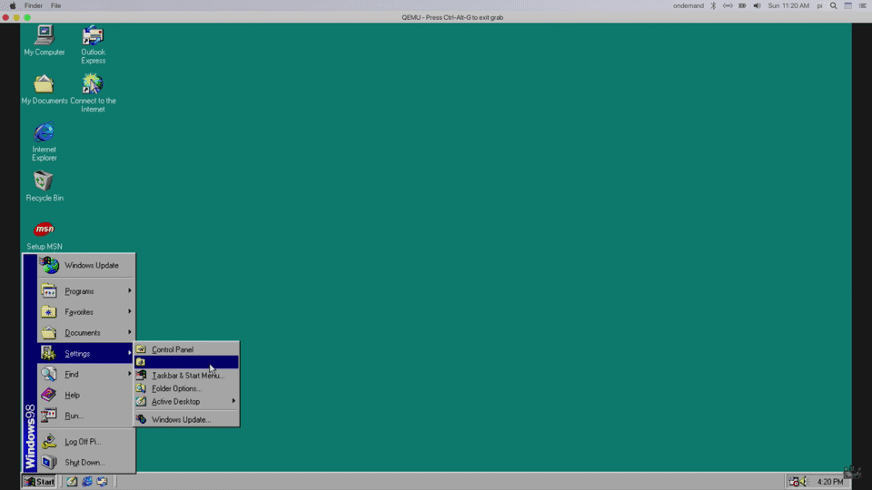The image size is (872, 490).
Task: Click Internet Explorer in Quick Launch bar
Action: pyautogui.click(x=87, y=482)
